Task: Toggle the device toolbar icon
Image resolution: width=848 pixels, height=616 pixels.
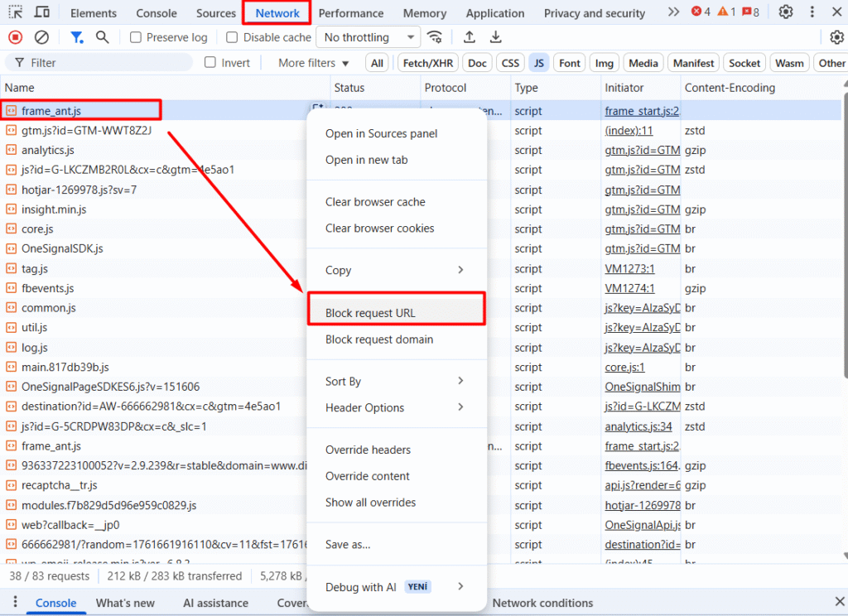Action: coord(41,12)
